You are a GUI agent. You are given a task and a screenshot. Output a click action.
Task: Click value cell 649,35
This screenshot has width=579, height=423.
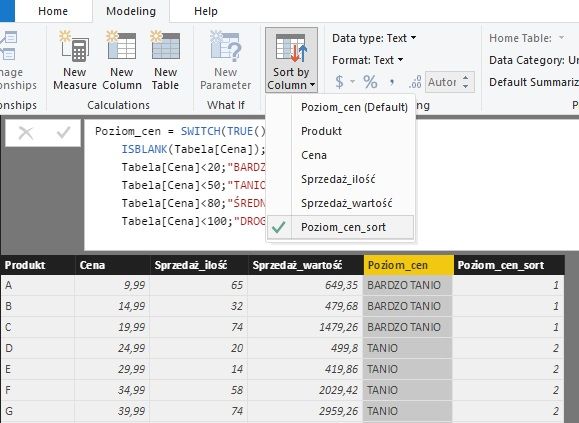click(305, 285)
